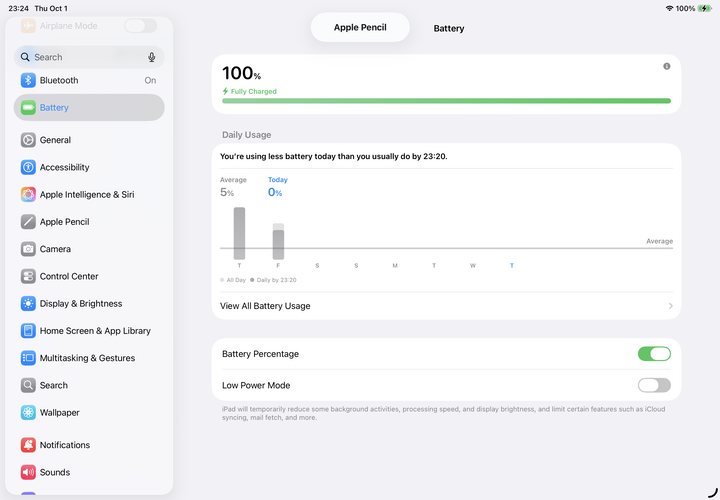Toggle the Battery Percentage switch
The image size is (720, 500).
pos(654,354)
